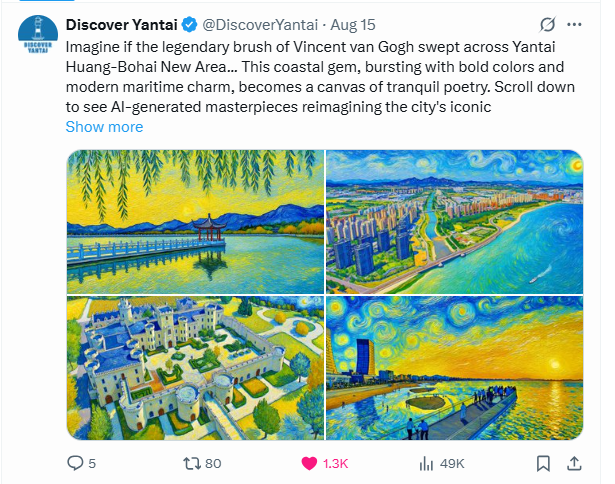Open the Aug 15 post timestamp
Viewport: 615px width, 484px height.
pyautogui.click(x=353, y=25)
